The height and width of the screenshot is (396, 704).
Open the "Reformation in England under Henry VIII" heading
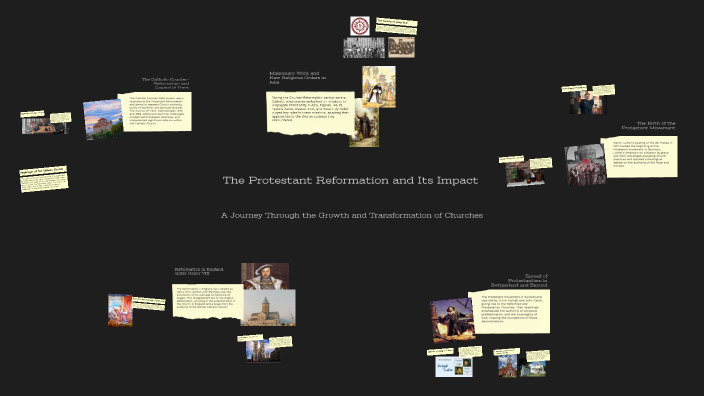point(199,271)
